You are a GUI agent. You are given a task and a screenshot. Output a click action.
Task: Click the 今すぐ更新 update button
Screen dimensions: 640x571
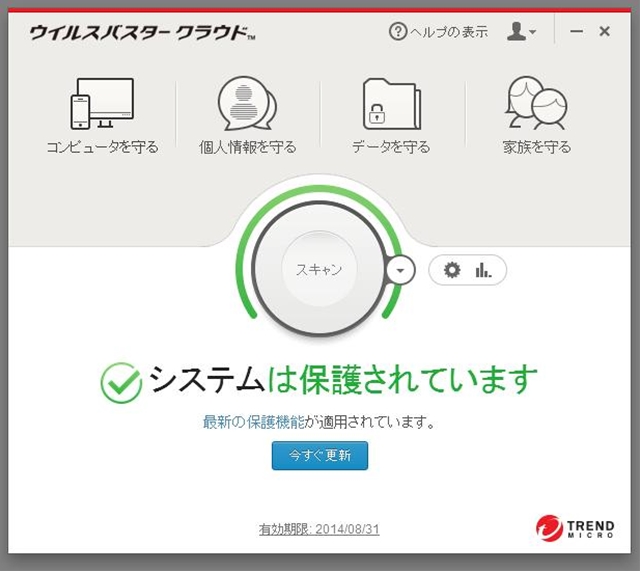point(320,455)
